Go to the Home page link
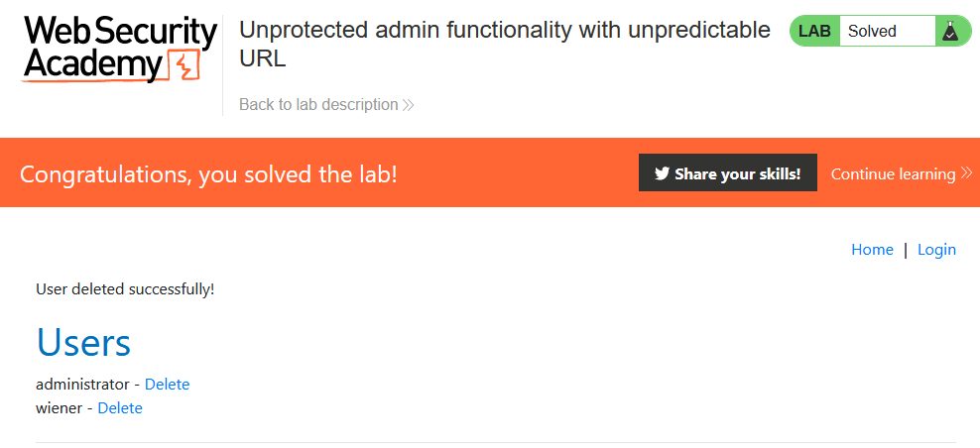Image resolution: width=980 pixels, height=448 pixels. (872, 250)
